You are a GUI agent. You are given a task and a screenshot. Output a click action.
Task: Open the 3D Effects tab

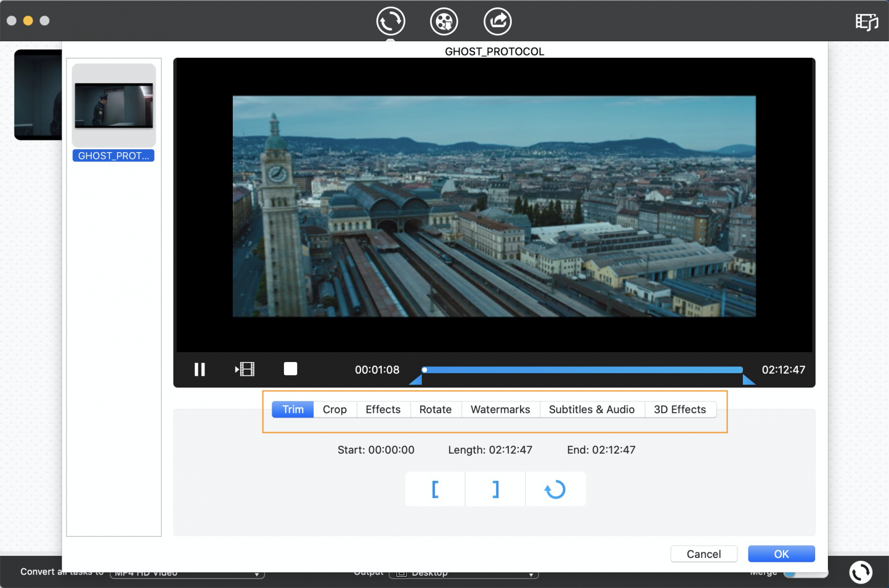click(680, 409)
